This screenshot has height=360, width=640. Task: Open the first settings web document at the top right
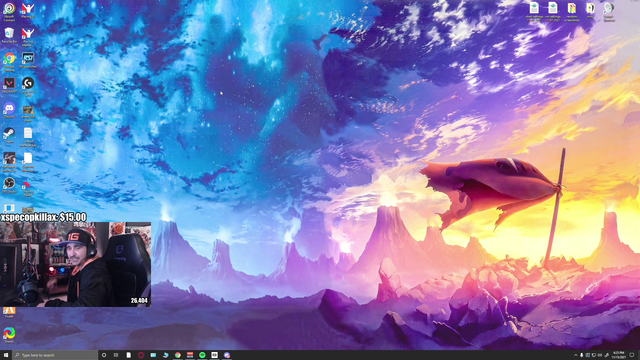[534, 11]
